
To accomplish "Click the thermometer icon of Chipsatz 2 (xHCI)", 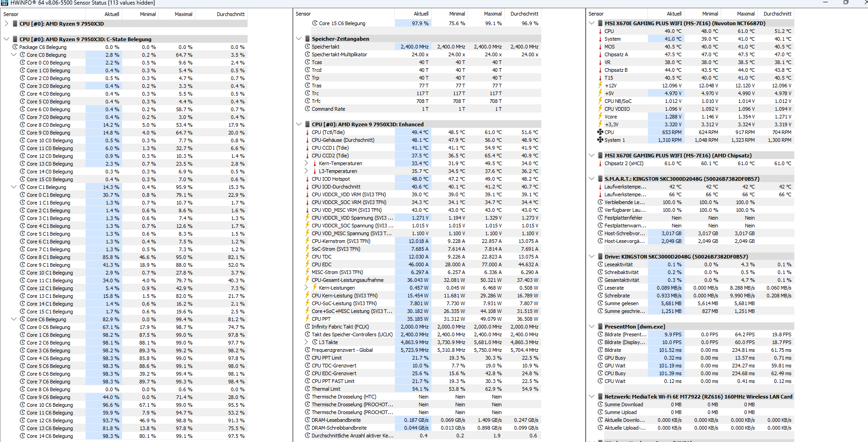I will coord(600,163).
